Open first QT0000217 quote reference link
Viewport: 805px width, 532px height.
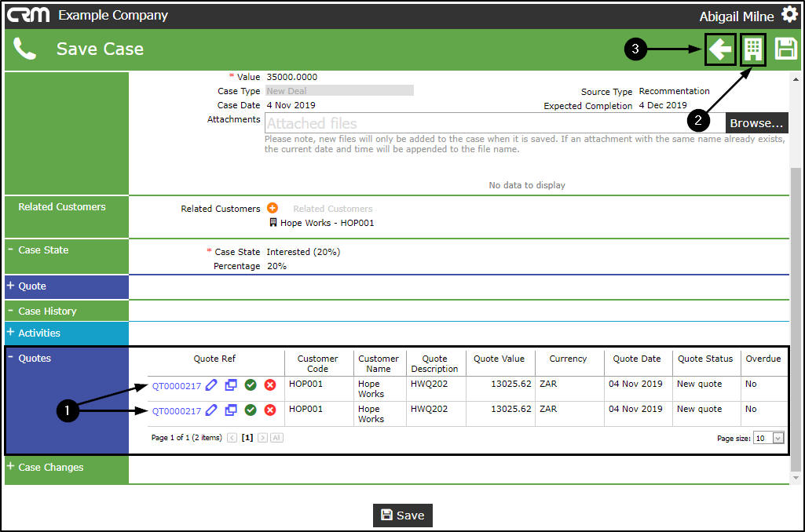(x=177, y=386)
